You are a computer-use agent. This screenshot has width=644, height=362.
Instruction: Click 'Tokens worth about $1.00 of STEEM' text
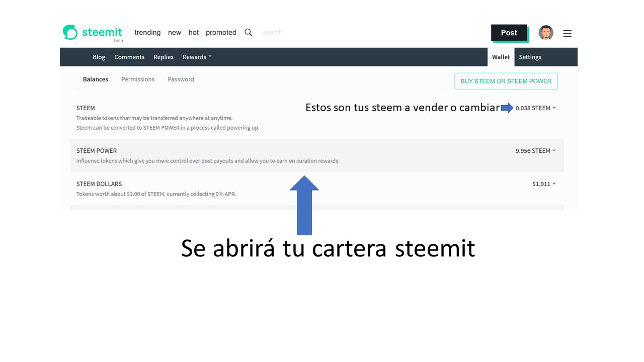click(x=156, y=194)
